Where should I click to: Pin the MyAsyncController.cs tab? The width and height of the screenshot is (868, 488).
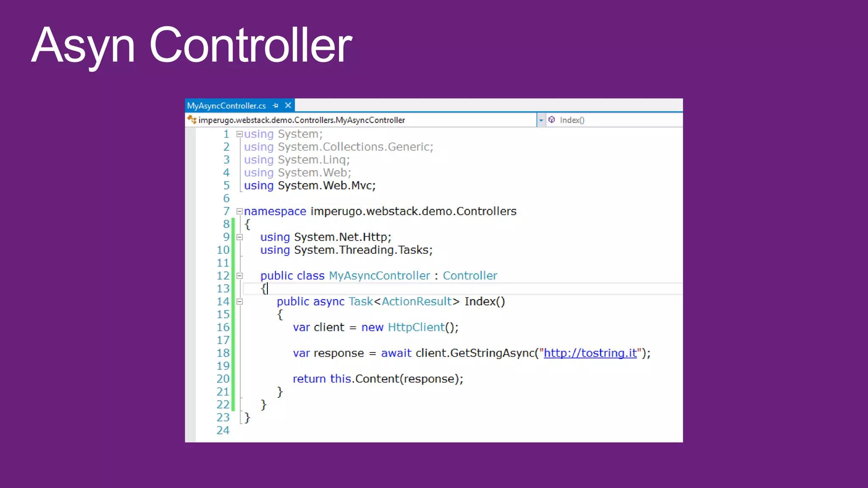pyautogui.click(x=275, y=105)
